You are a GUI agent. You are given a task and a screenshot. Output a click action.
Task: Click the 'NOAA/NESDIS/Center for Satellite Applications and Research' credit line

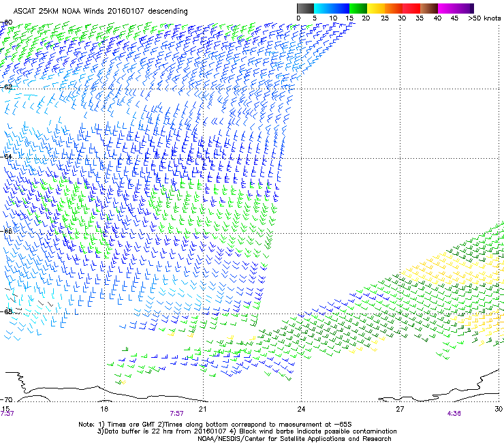tap(294, 439)
